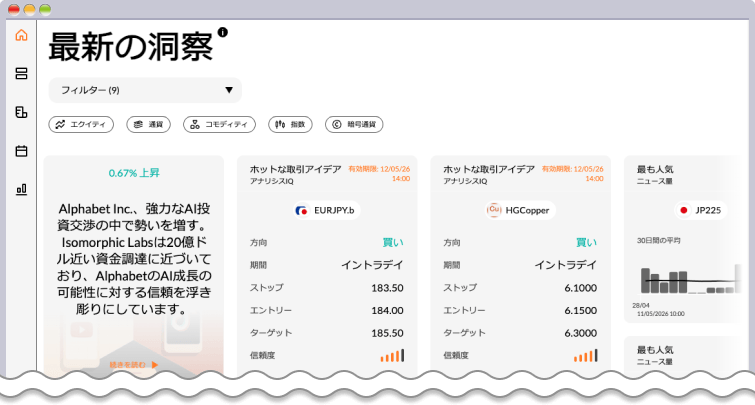Click the JP225 news volume chart

pos(690,279)
